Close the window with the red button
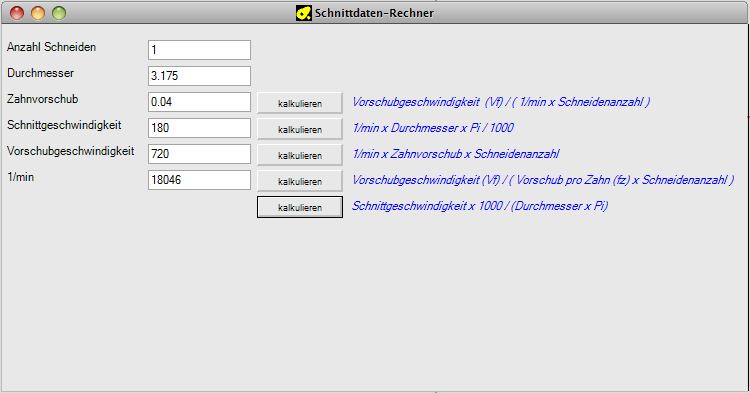The height and width of the screenshot is (393, 750). tap(17, 13)
